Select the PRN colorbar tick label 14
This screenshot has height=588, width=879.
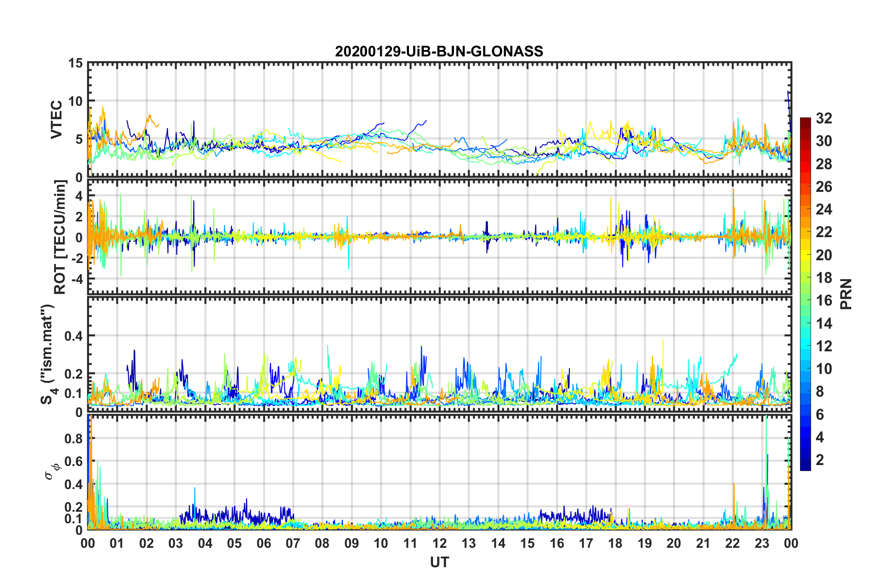click(824, 324)
